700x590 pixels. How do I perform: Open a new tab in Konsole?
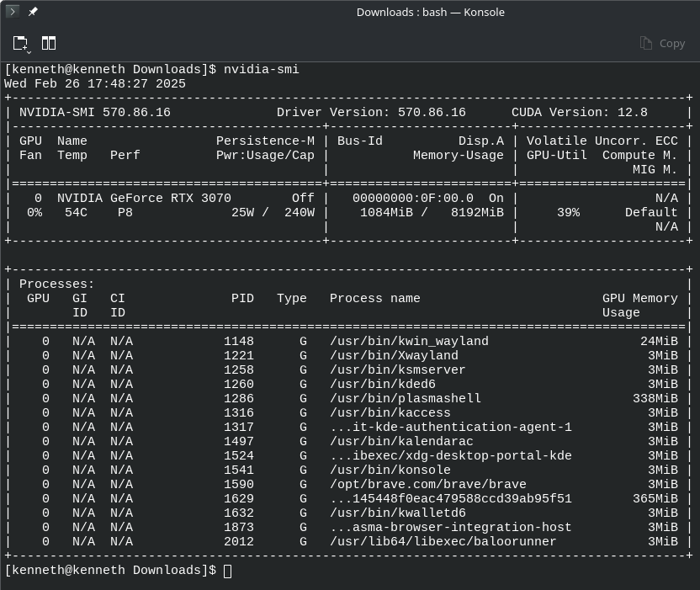[x=19, y=42]
